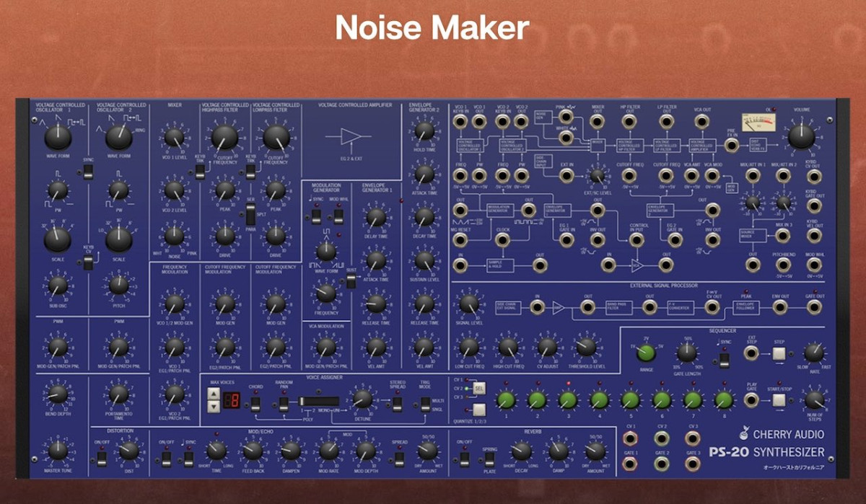Click the green sequencer RANGE knob
Screen dimensions: 866x504
(x=646, y=353)
